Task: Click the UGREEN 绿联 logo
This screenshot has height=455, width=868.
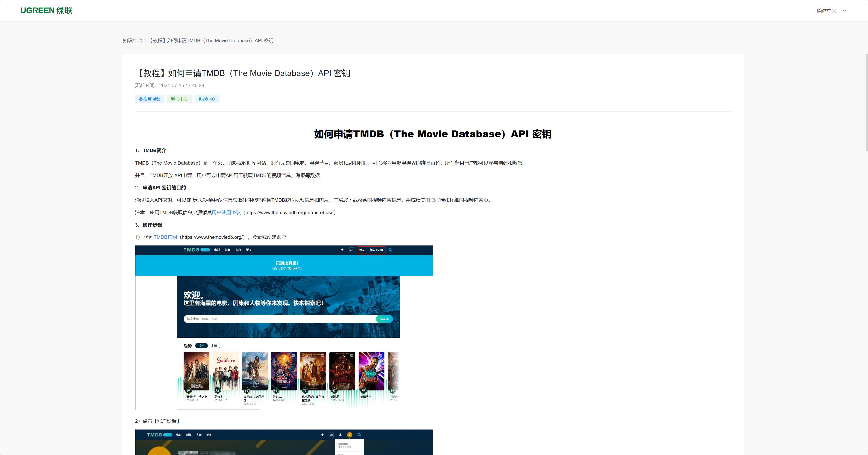Action: coord(46,10)
